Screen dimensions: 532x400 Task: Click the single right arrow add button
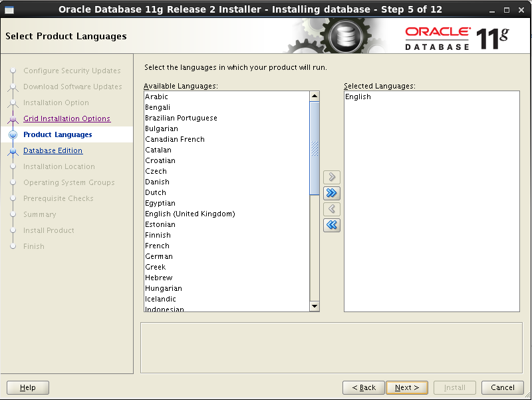[x=331, y=177]
